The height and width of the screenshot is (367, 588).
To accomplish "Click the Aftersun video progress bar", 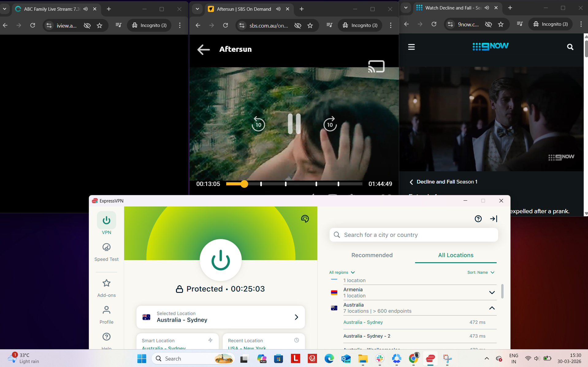I will (x=294, y=184).
